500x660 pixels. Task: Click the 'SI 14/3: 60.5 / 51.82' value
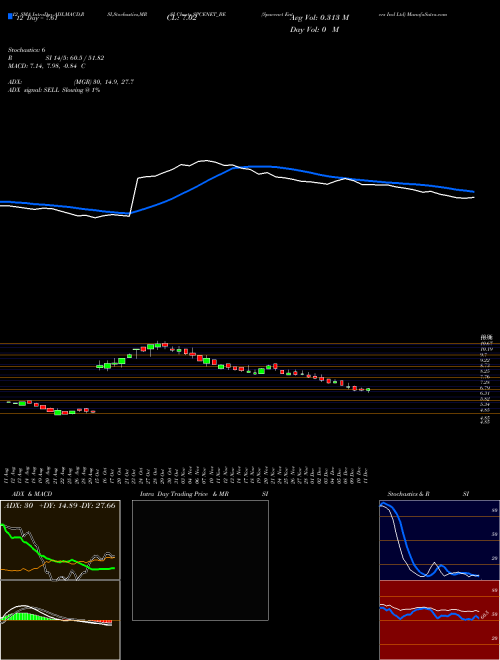tap(75, 58)
